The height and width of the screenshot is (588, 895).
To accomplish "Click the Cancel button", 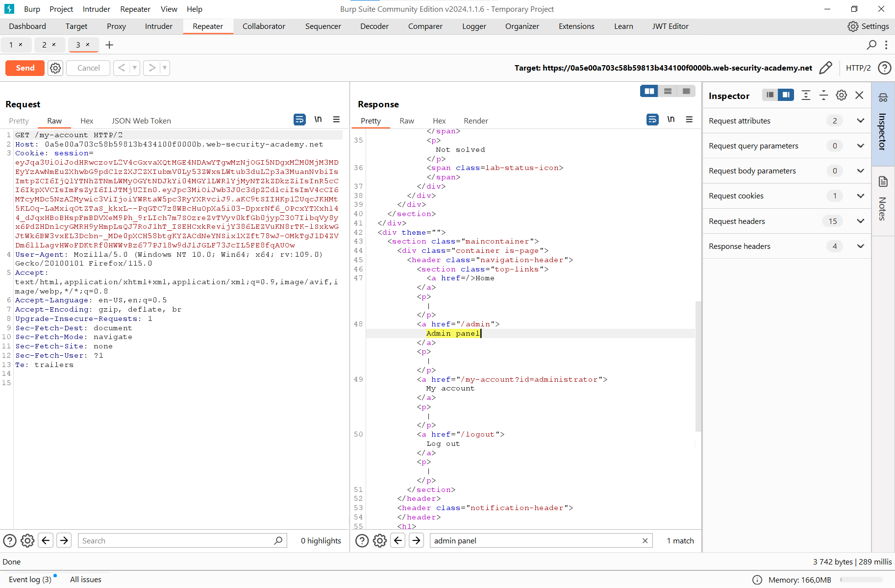I will (x=88, y=68).
